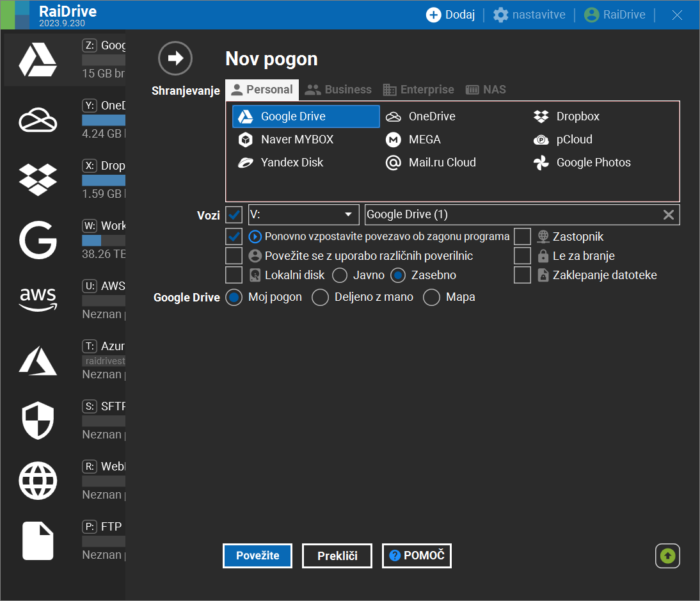Open POMOČ help button
The width and height of the screenshot is (700, 601).
click(417, 556)
